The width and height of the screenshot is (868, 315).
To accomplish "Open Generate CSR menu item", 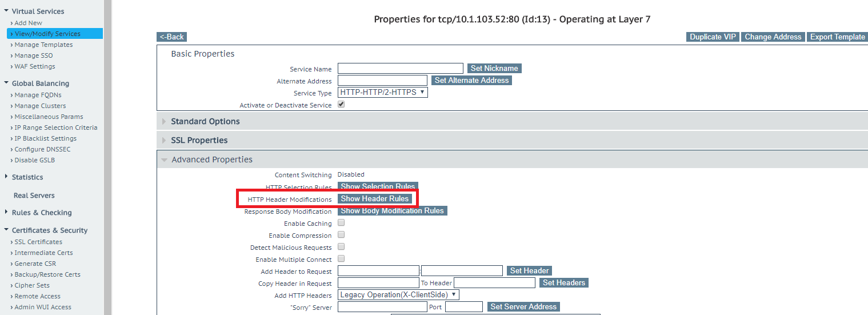I will point(35,264).
